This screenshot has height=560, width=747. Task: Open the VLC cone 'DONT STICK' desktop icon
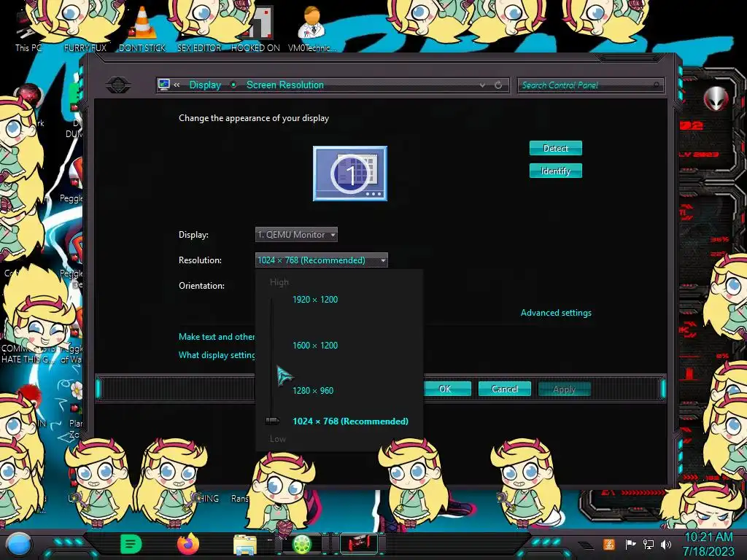(x=142, y=28)
